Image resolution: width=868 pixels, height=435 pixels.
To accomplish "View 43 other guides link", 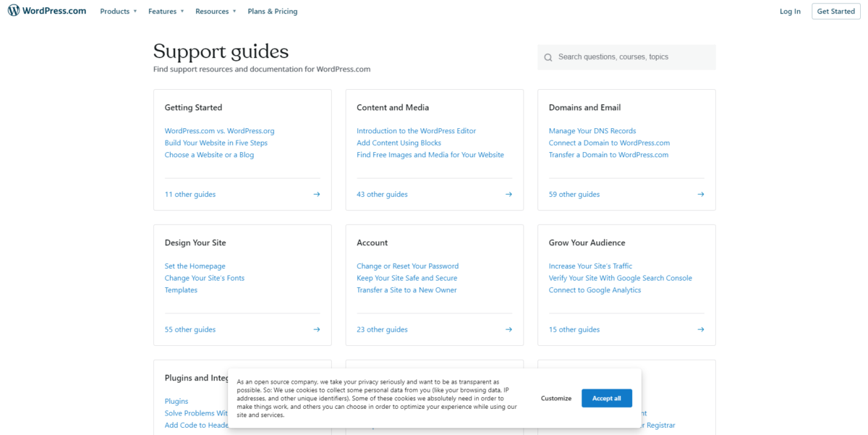I will click(x=382, y=194).
